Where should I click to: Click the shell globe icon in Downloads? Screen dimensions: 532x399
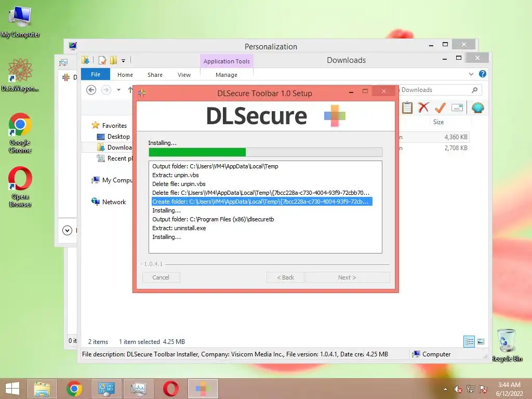point(478,108)
